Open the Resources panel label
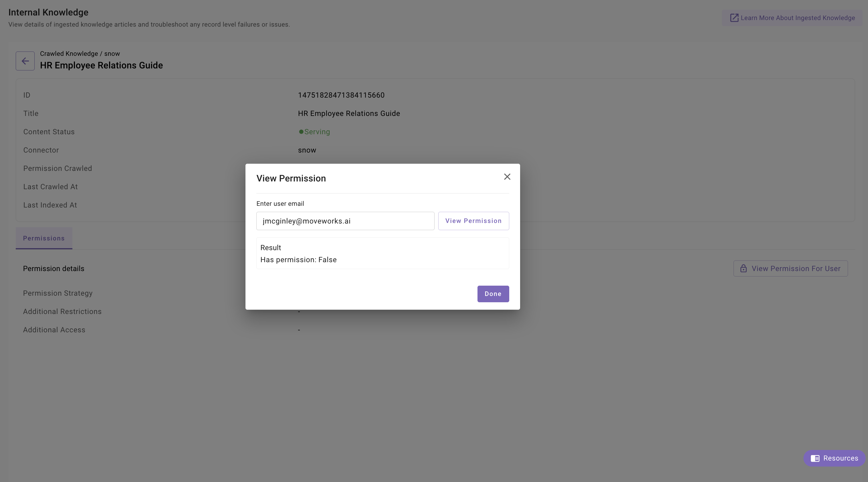The width and height of the screenshot is (868, 482). [x=840, y=459]
